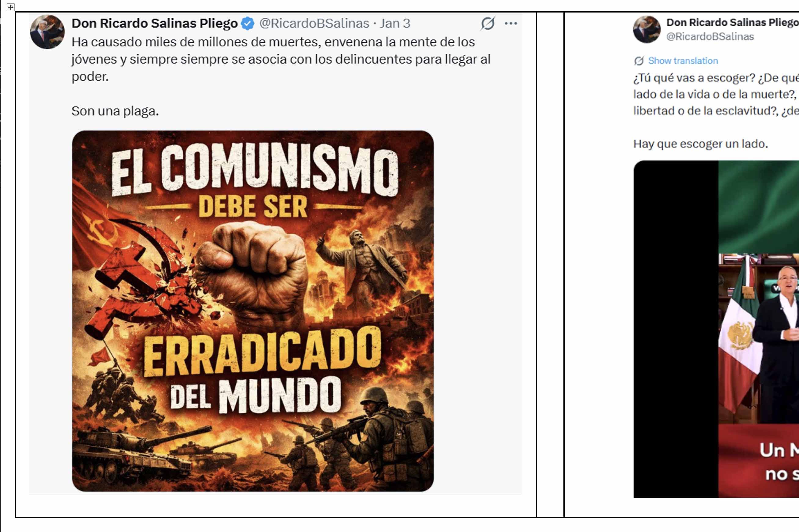
Task: Play the Mexican flag video thumbnail
Action: (x=716, y=329)
